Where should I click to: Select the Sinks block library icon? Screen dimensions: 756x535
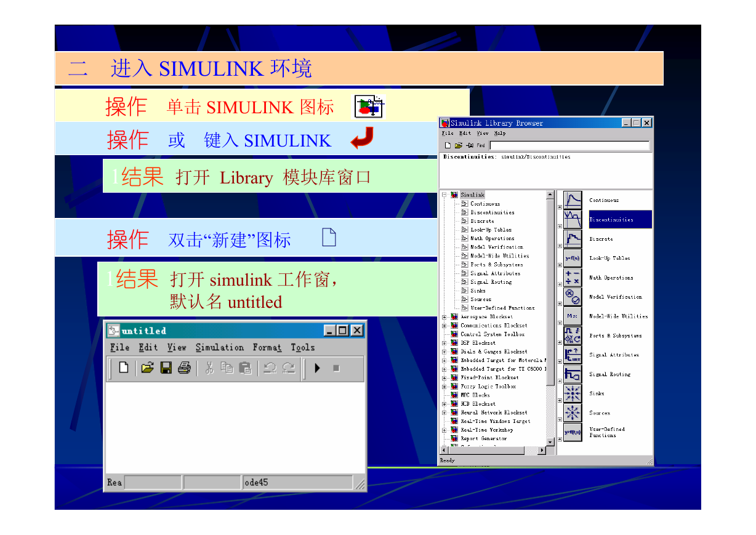[573, 393]
